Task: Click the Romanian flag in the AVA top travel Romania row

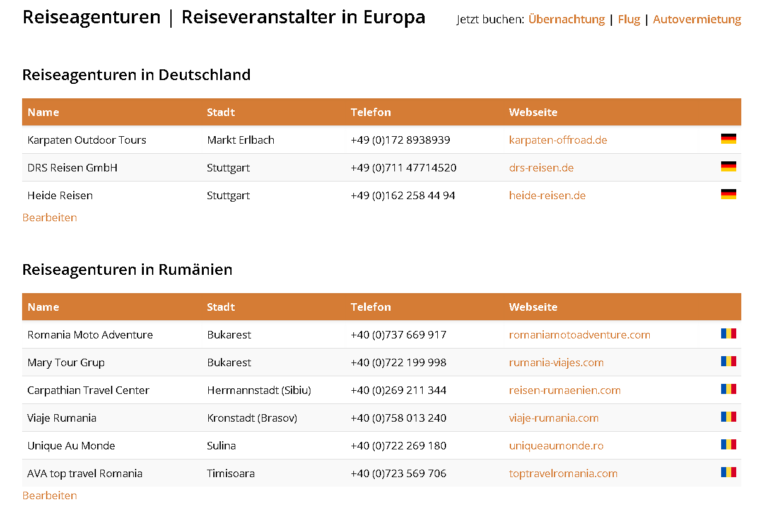Action: 728,472
